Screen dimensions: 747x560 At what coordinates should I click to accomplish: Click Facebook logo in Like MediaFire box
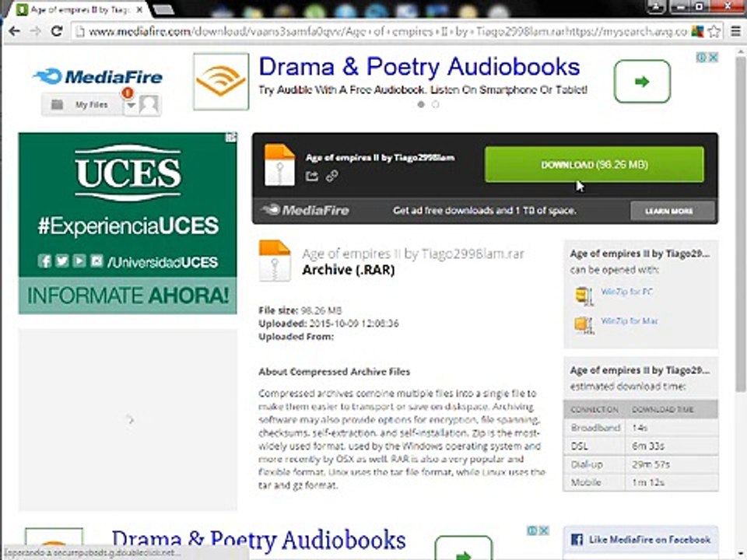point(577,540)
